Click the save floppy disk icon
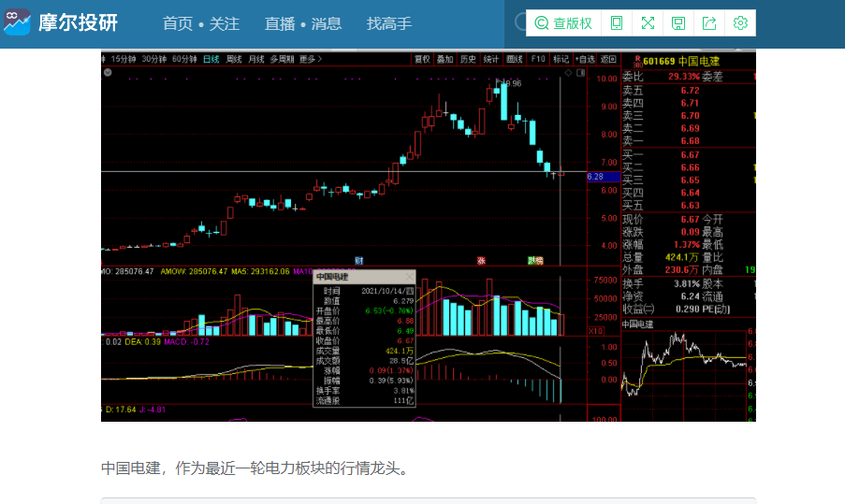Viewport: 845px width, 504px height. pos(678,23)
